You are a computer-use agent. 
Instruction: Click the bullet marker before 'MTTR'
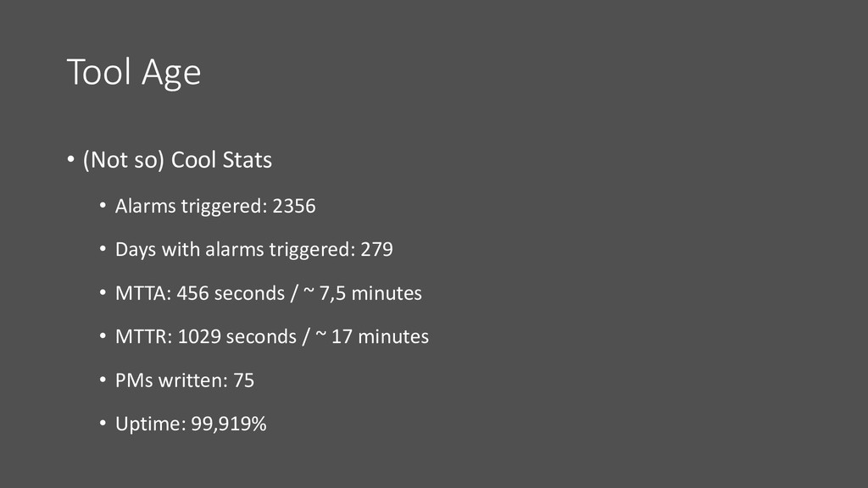tap(103, 336)
